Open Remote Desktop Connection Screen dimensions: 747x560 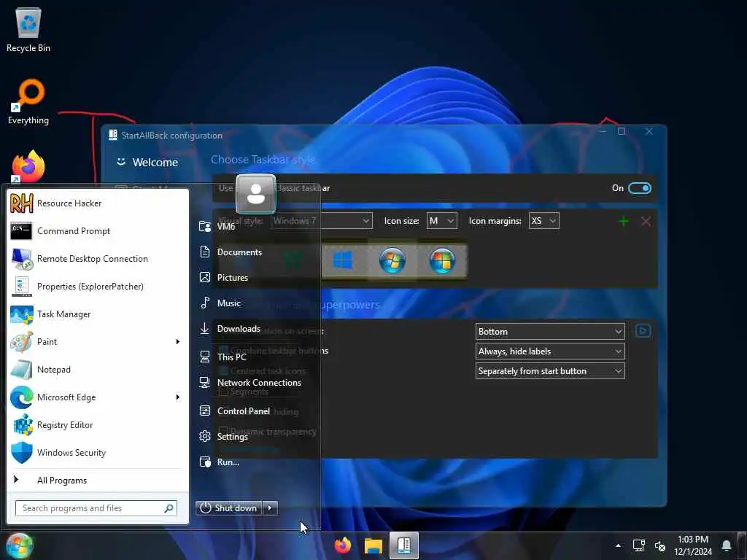(98, 259)
